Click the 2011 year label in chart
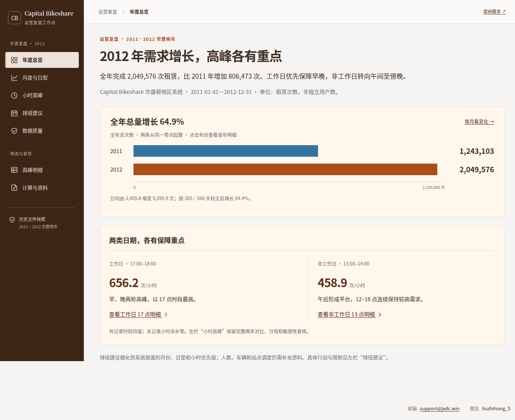515x420 pixels. pyautogui.click(x=116, y=151)
